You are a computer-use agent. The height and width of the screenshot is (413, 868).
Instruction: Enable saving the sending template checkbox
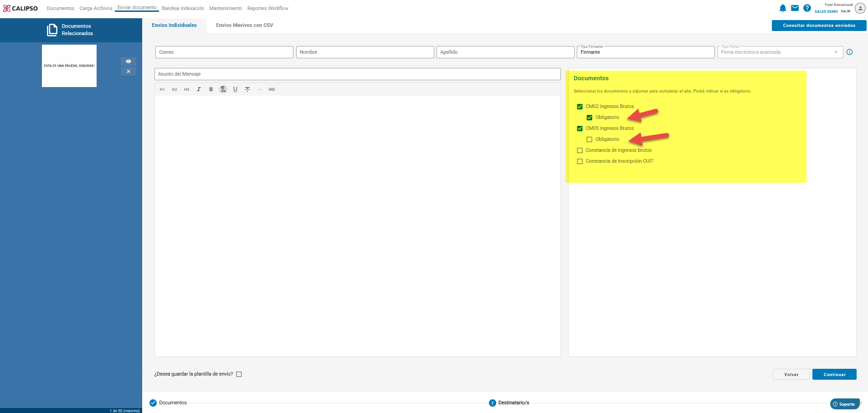(x=239, y=374)
